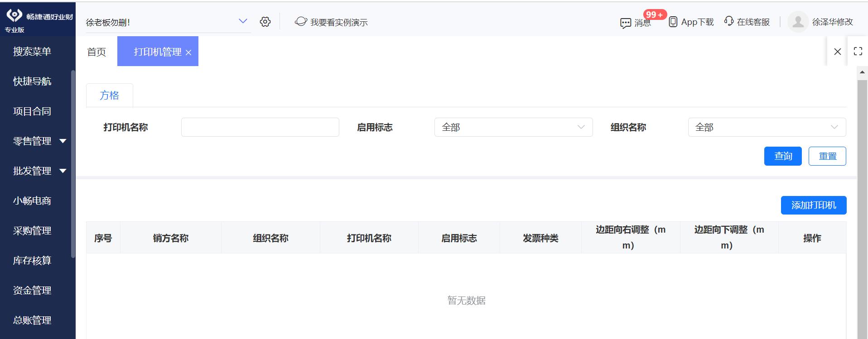Viewport: 868px width, 339px height.
Task: Open 资金管理 in sidebar
Action: click(x=32, y=291)
